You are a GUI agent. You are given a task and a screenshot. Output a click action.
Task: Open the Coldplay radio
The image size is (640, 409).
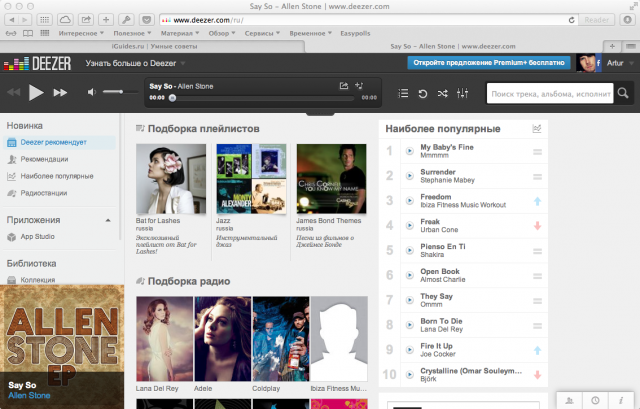point(281,339)
